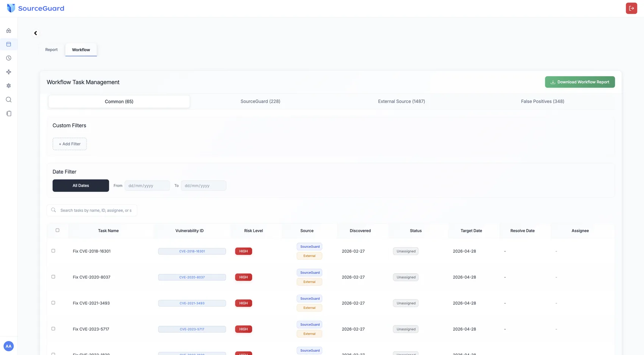Check the Fix CVE-2023-5717 row checkbox
The width and height of the screenshot is (644, 355).
[x=53, y=329]
